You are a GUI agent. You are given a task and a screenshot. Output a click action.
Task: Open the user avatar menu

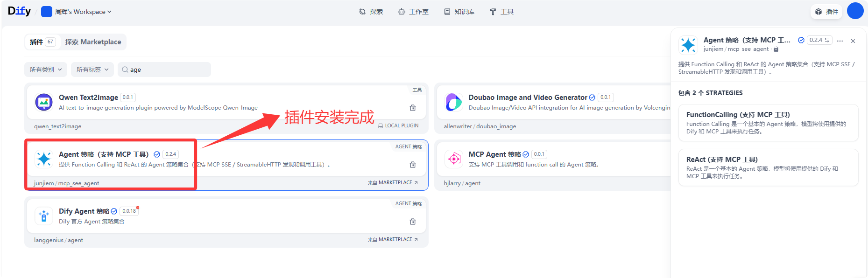[x=855, y=11]
